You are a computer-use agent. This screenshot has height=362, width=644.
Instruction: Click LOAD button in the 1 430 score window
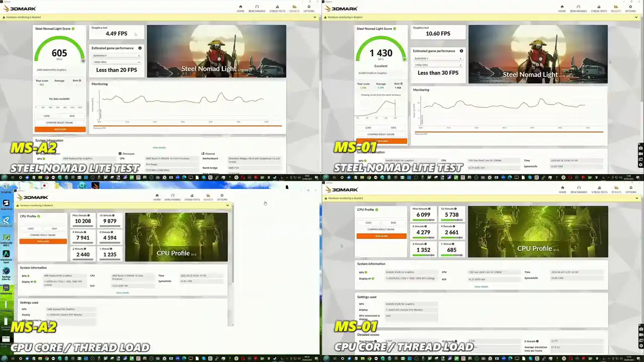click(368, 128)
